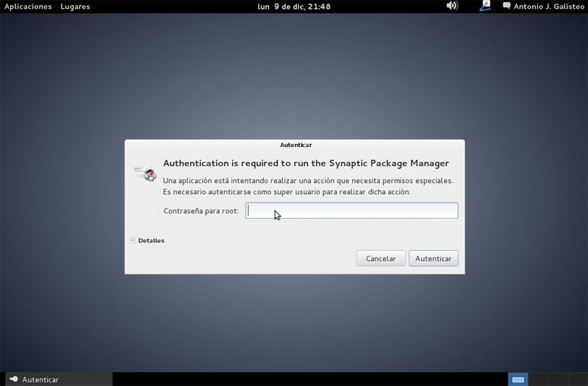Click the Autenticar dialog title bar
Image resolution: width=588 pixels, height=386 pixels.
coord(295,145)
